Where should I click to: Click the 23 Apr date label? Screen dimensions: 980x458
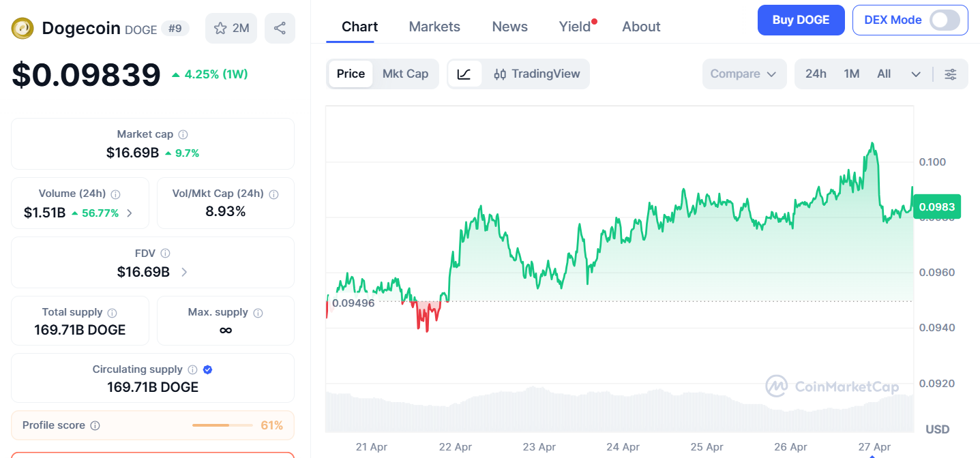(x=539, y=447)
